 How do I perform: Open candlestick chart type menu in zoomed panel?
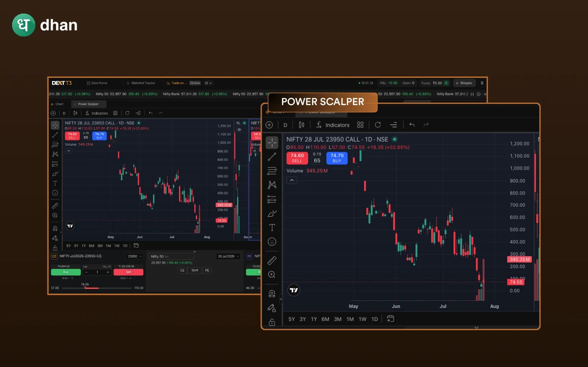click(x=302, y=125)
